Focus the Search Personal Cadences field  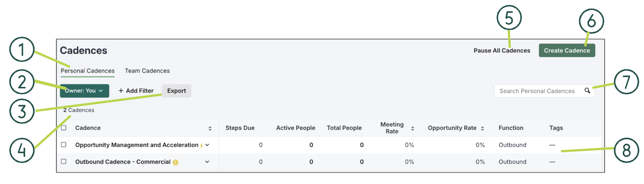pos(537,91)
